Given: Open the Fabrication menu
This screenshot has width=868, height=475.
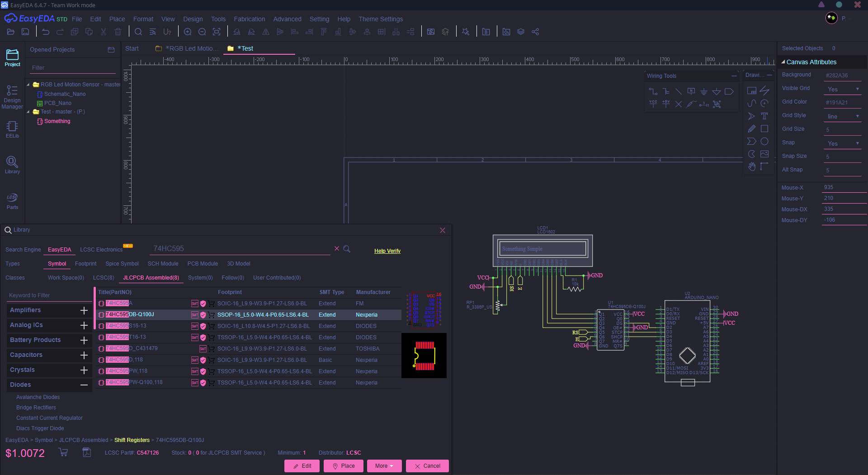Looking at the screenshot, I should point(249,19).
